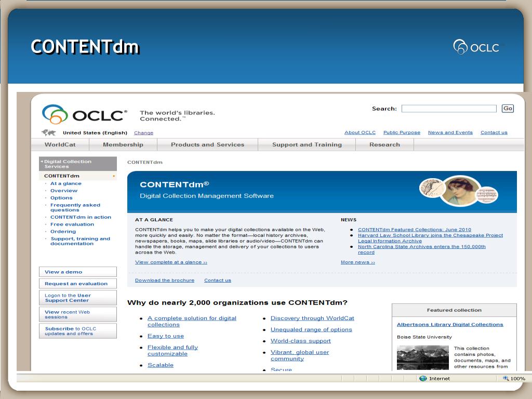This screenshot has width=532, height=399.
Task: Change the United States region setting
Action: (143, 133)
